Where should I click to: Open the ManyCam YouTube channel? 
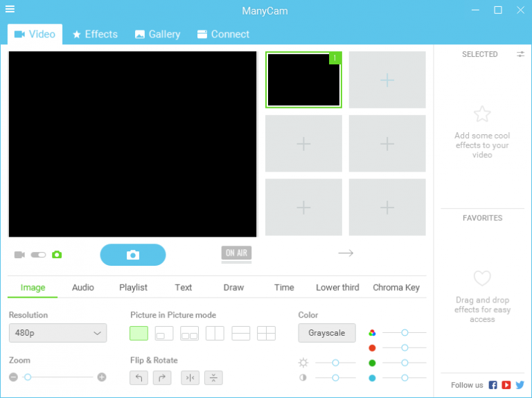pos(506,385)
